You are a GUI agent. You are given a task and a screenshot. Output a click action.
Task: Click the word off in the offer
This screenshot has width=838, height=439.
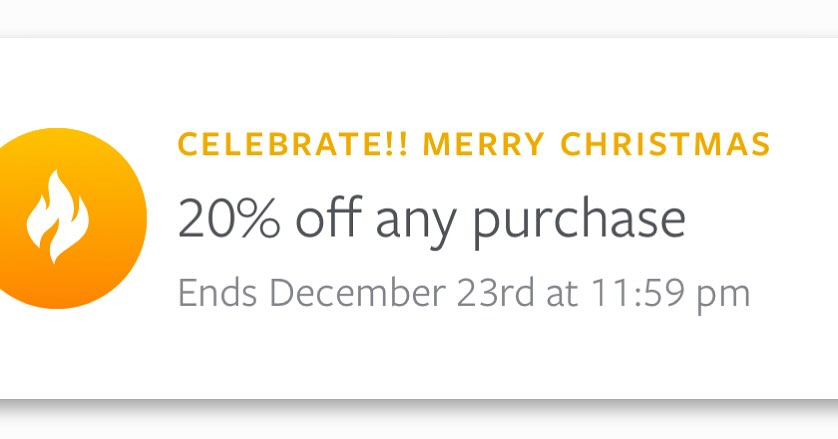(x=329, y=217)
